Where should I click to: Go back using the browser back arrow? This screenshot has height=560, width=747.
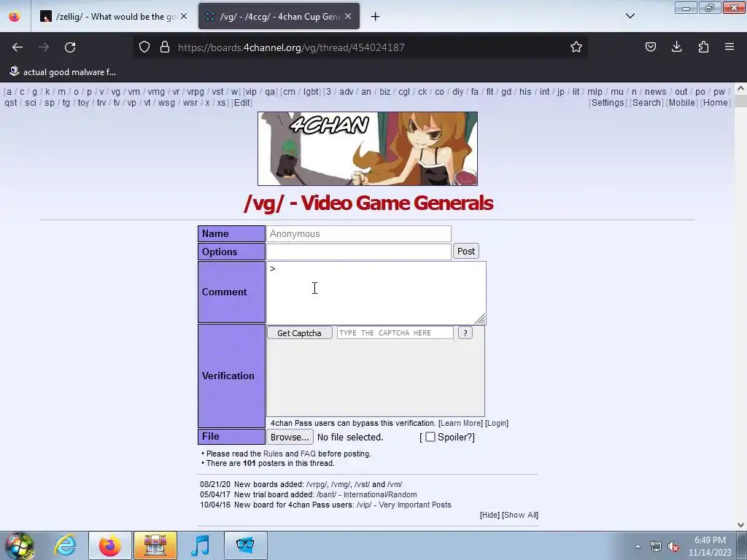coord(18,47)
